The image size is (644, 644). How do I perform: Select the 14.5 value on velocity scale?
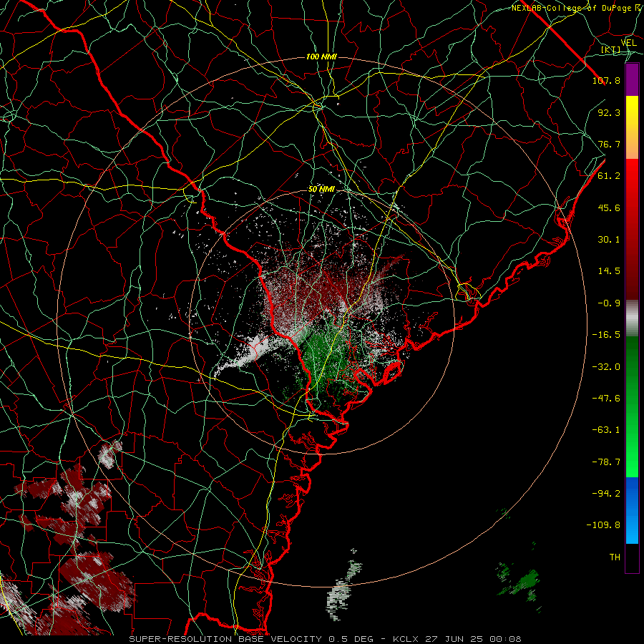coord(609,271)
